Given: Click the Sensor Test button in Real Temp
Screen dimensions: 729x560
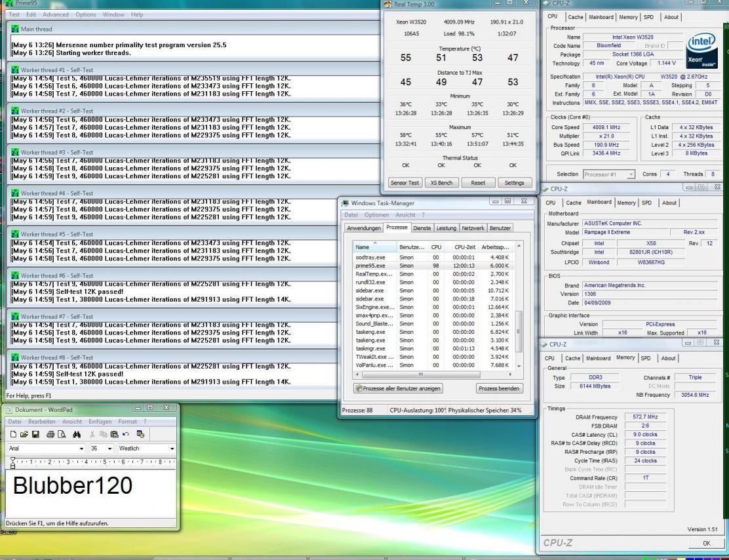Looking at the screenshot, I should pos(405,183).
